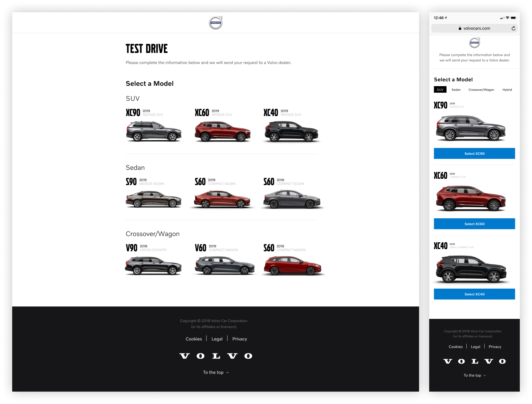
Task: Select the SUV tab in mobile view
Action: tap(440, 90)
